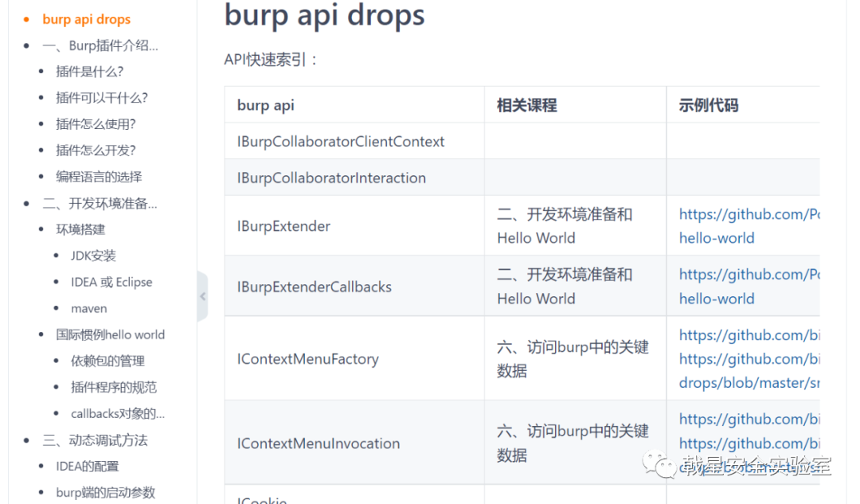The image size is (860, 504).
Task: Open the GitHub link in IBurpExtender row
Action: click(749, 214)
